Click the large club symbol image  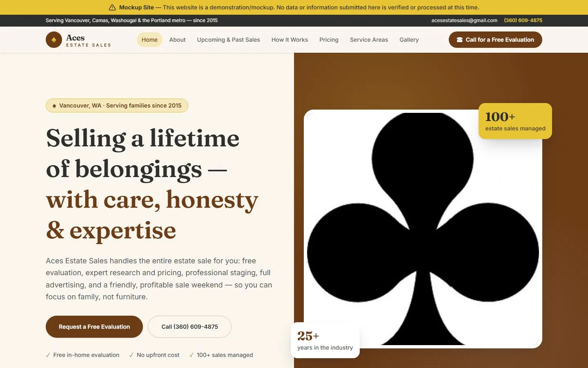pyautogui.click(x=423, y=229)
